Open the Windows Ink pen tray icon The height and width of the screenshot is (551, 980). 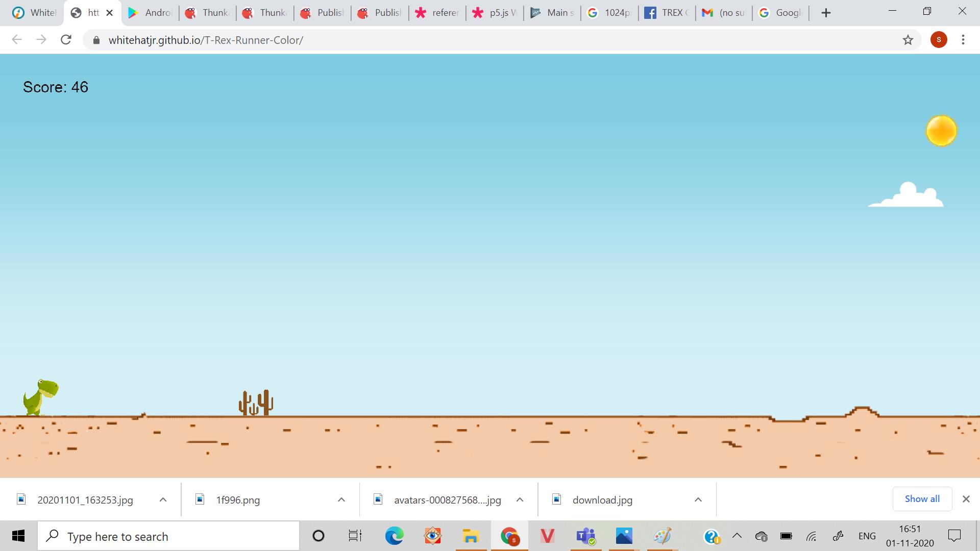tap(838, 536)
